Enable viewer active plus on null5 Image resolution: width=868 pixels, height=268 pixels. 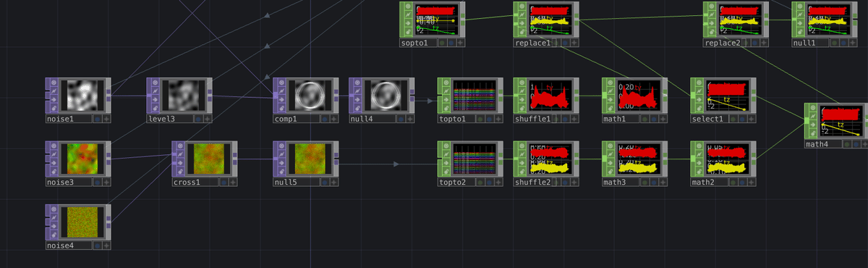[333, 183]
